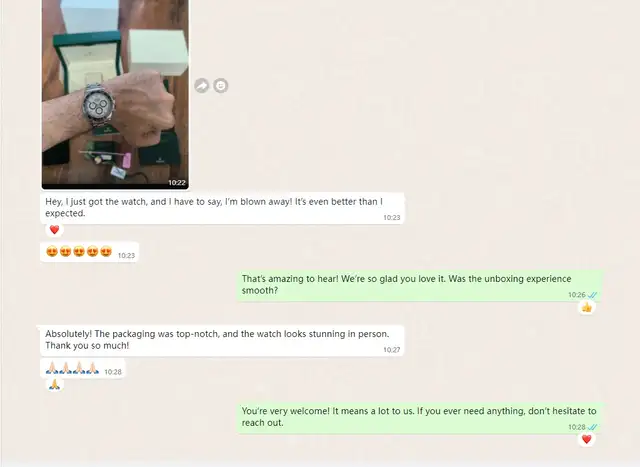Select the 'Absolutely! The packaging was top-notch' message
The height and width of the screenshot is (467, 640).
pos(221,340)
